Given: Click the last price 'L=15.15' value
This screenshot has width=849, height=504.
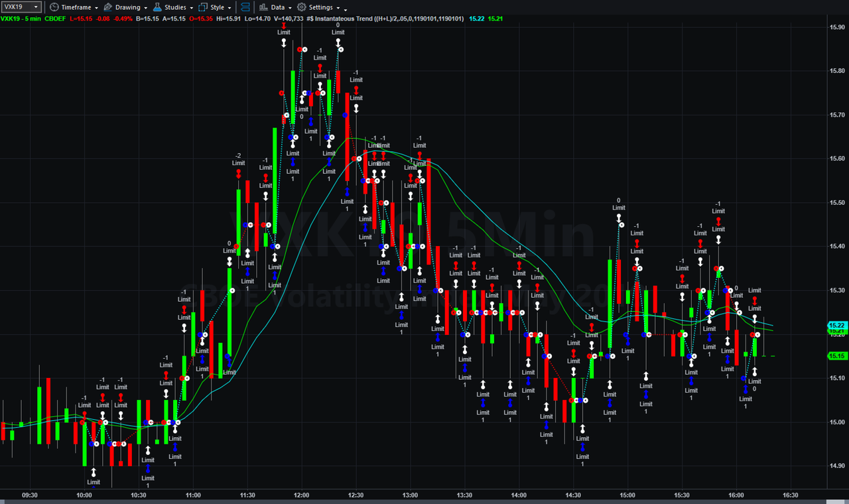Looking at the screenshot, I should coord(82,19).
